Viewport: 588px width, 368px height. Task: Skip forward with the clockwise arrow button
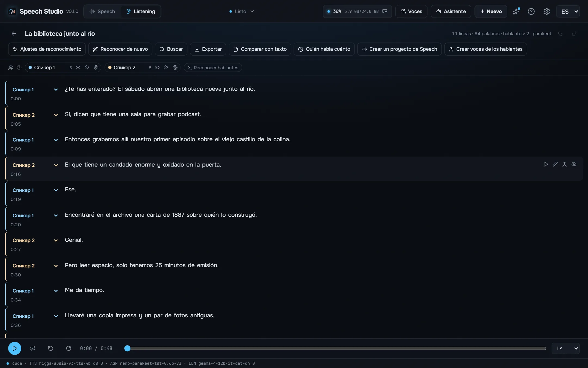[x=69, y=348]
